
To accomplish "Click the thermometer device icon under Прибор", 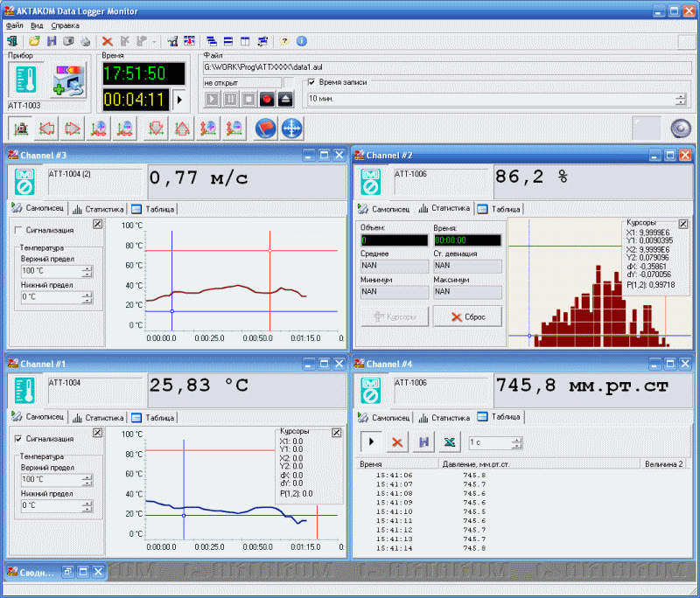I will tap(25, 80).
